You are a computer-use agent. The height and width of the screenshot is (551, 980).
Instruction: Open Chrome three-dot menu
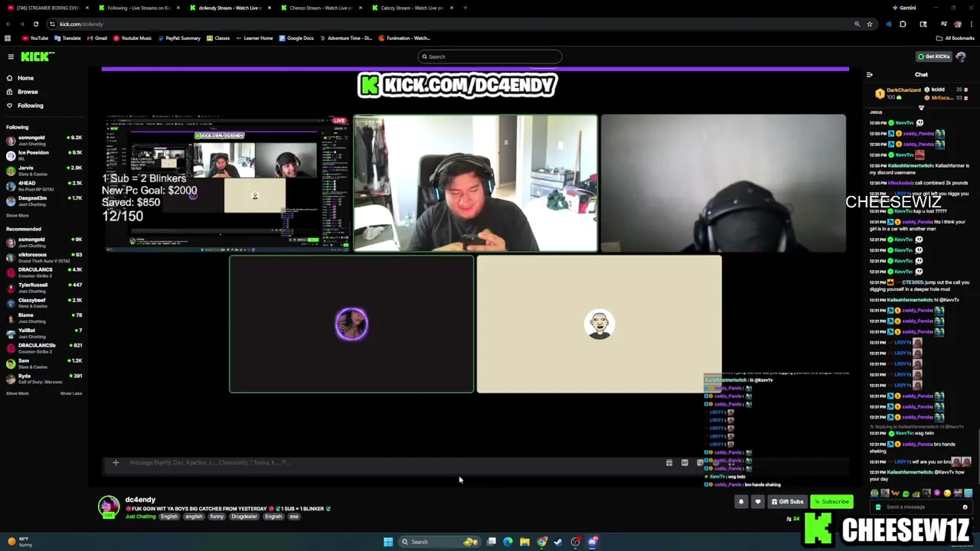click(971, 24)
